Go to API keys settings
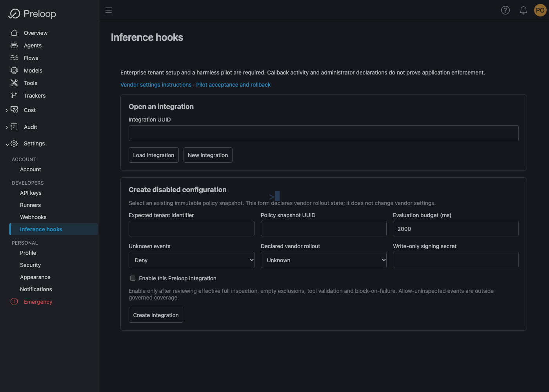 31,193
